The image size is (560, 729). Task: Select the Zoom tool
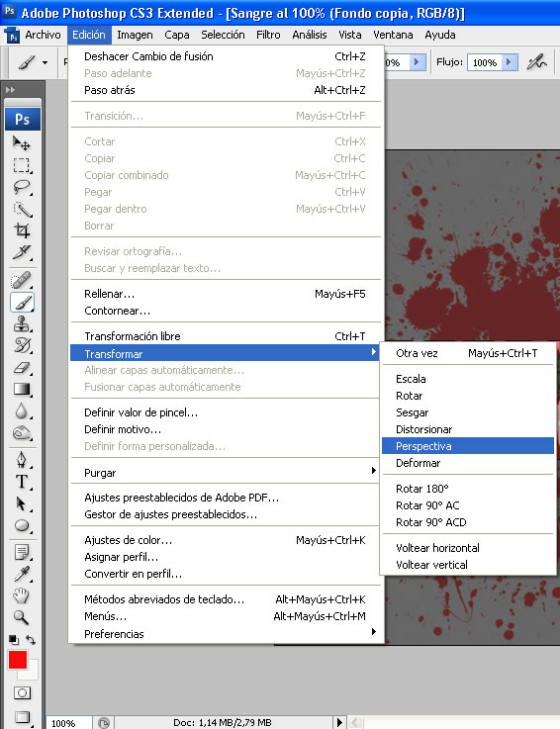coord(22,618)
